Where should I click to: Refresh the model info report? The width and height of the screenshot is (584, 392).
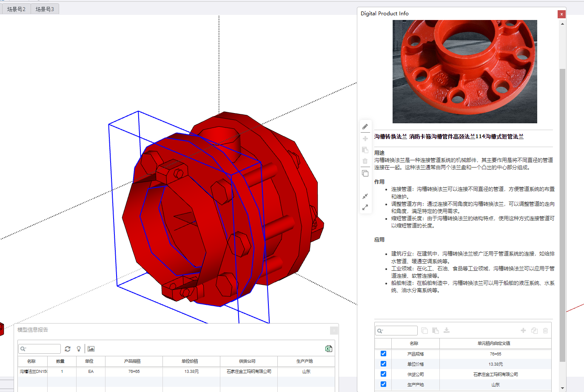tap(68, 349)
